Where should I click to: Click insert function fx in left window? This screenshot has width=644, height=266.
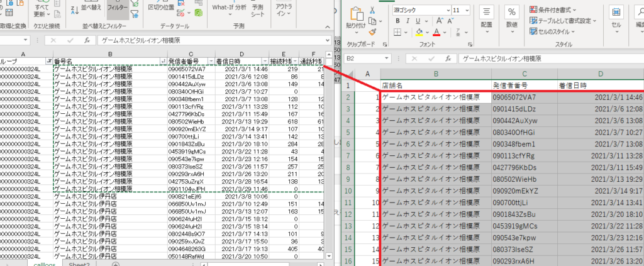(x=87, y=40)
